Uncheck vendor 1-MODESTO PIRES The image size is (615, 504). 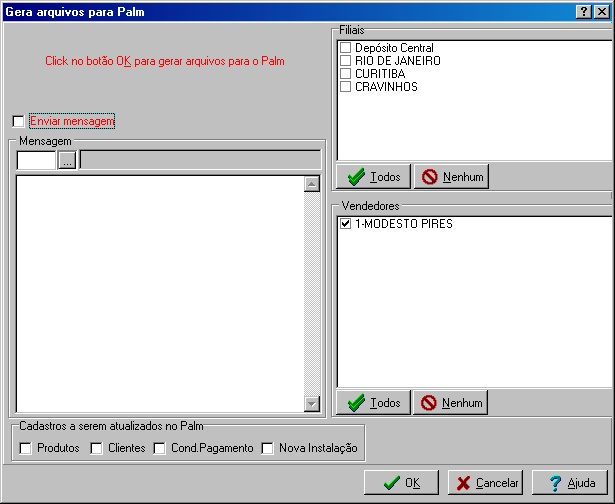(x=345, y=224)
